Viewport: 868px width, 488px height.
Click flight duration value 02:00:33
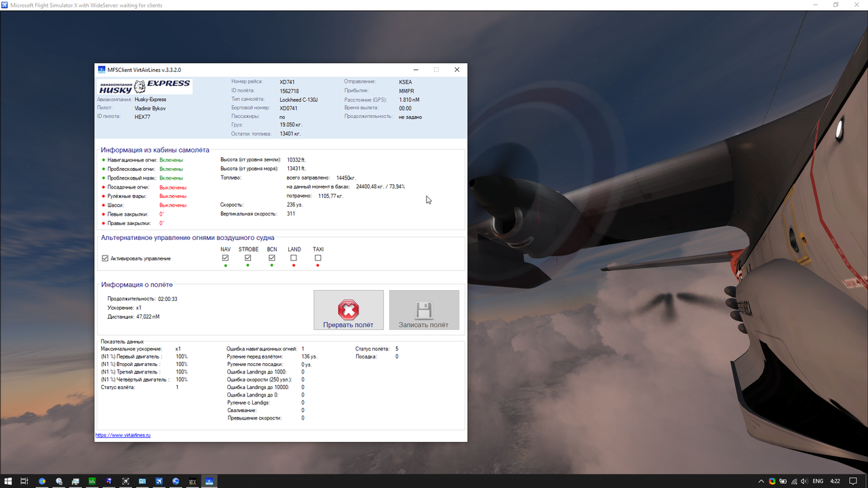[167, 299]
